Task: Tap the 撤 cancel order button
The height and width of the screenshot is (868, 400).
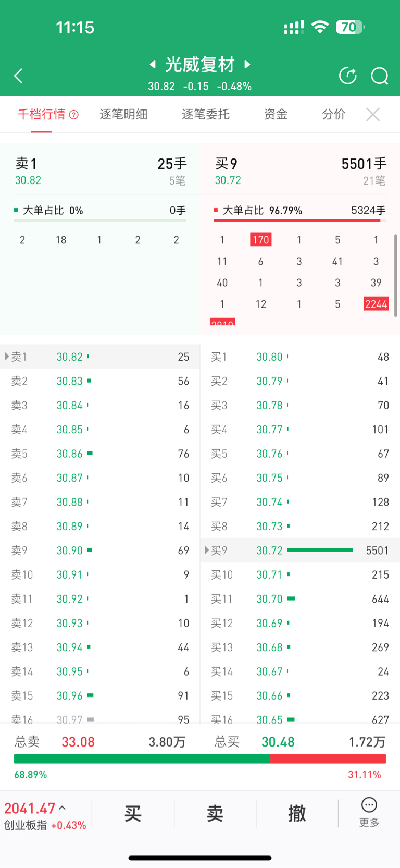Action: tap(297, 813)
